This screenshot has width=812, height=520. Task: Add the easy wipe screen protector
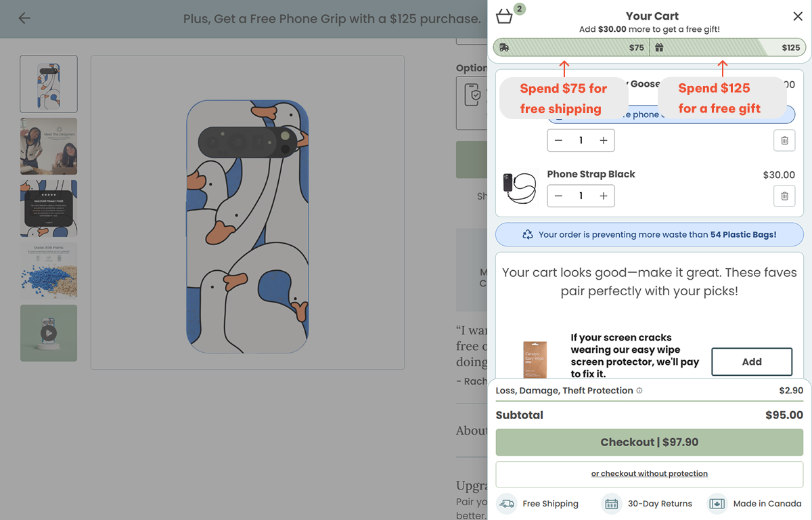[751, 362]
